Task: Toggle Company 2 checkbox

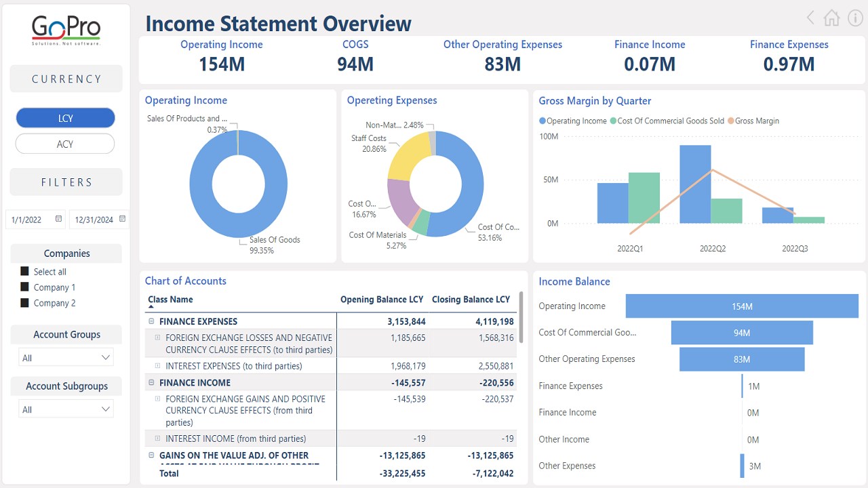Action: click(x=25, y=302)
